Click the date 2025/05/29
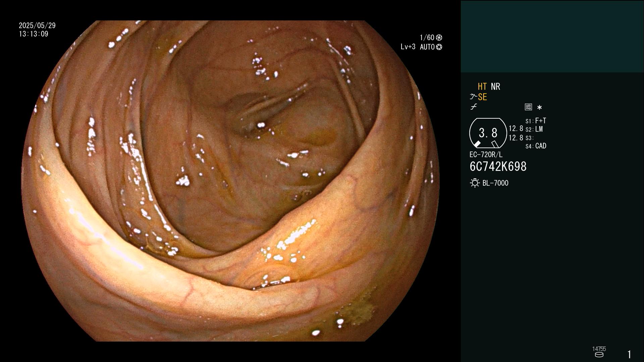This screenshot has height=362, width=644. coord(37,25)
